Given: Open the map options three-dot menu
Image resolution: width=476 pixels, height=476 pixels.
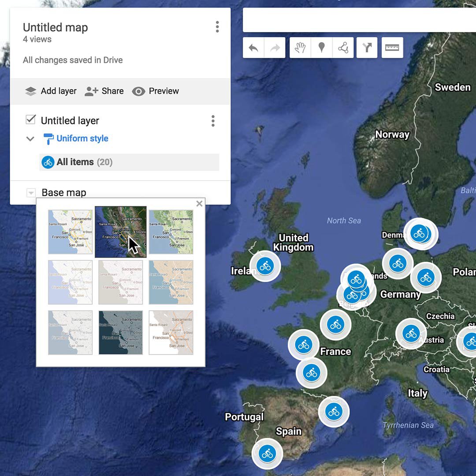Looking at the screenshot, I should (x=217, y=27).
